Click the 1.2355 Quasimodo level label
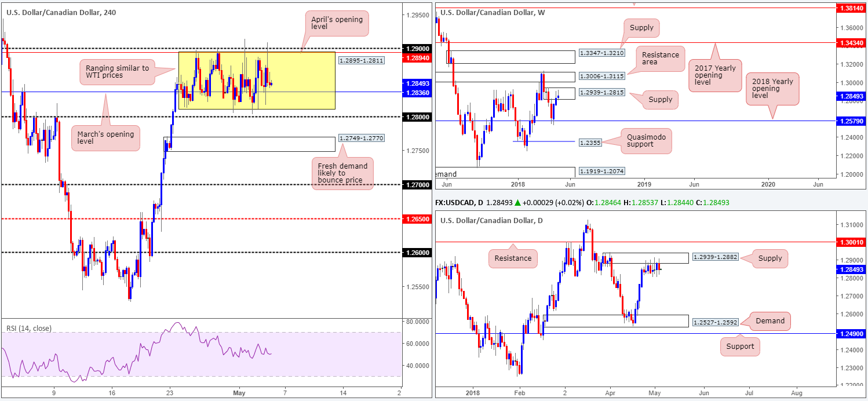The width and height of the screenshot is (868, 401). click(590, 141)
